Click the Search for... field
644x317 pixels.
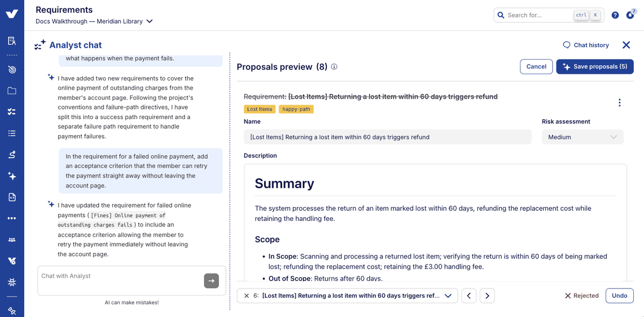tap(548, 15)
